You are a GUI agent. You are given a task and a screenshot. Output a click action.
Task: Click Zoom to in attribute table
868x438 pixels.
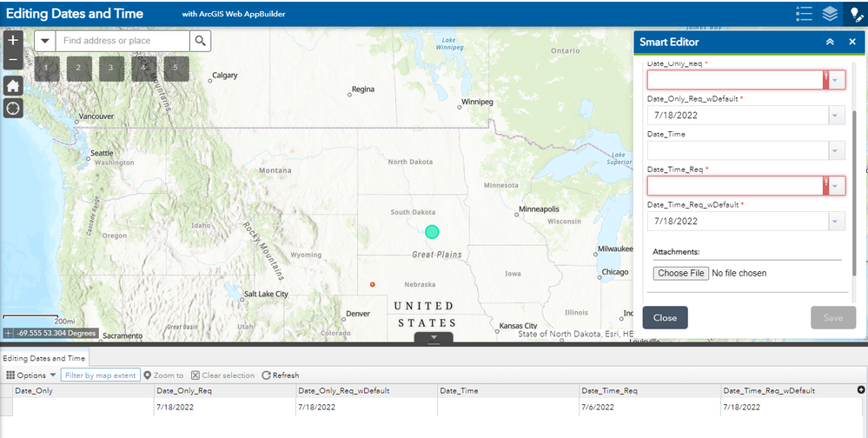click(x=163, y=375)
